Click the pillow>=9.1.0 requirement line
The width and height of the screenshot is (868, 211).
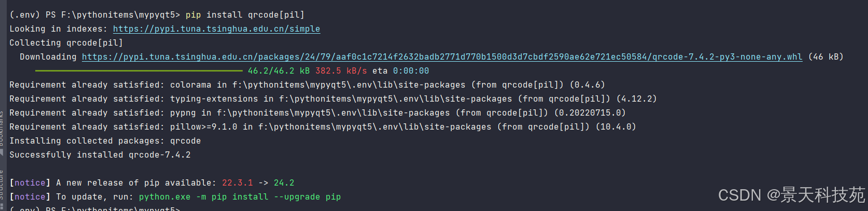tap(323, 127)
